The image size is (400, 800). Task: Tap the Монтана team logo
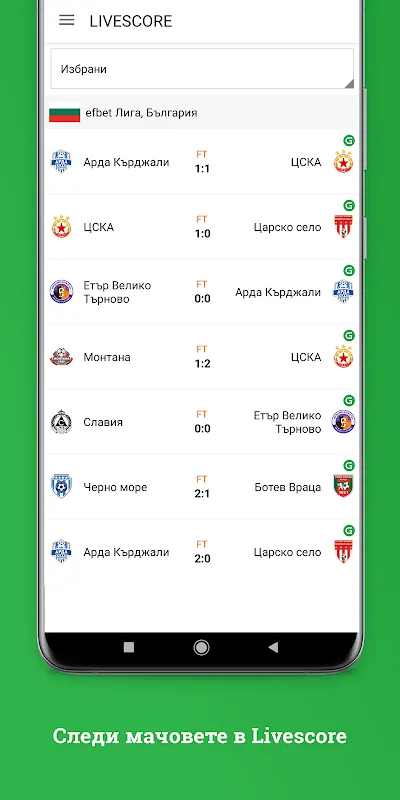click(61, 357)
